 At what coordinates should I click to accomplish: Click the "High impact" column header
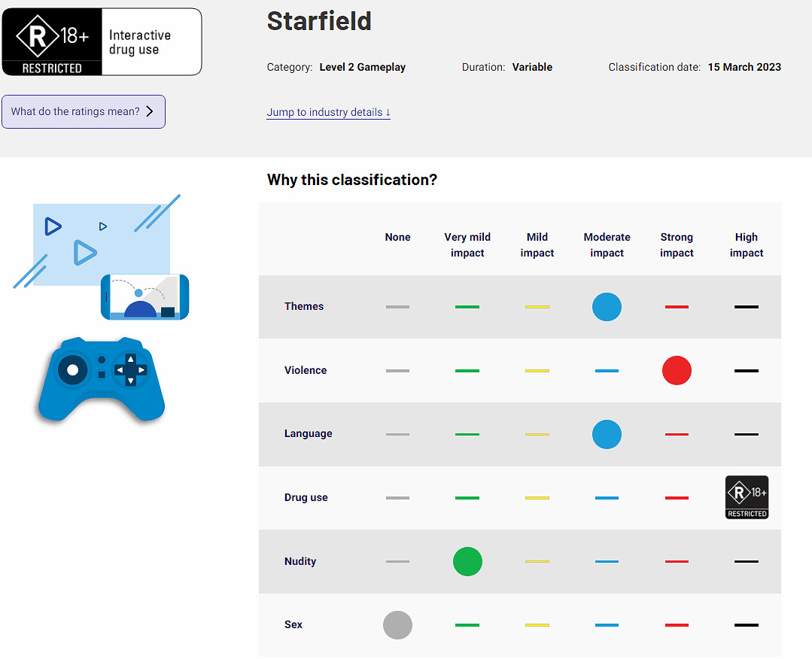747,245
